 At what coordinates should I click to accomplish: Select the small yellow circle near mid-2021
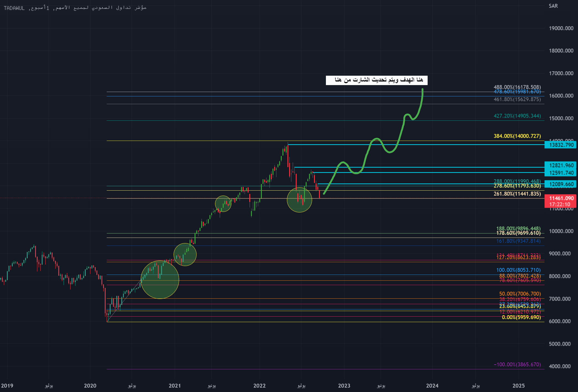(x=223, y=204)
